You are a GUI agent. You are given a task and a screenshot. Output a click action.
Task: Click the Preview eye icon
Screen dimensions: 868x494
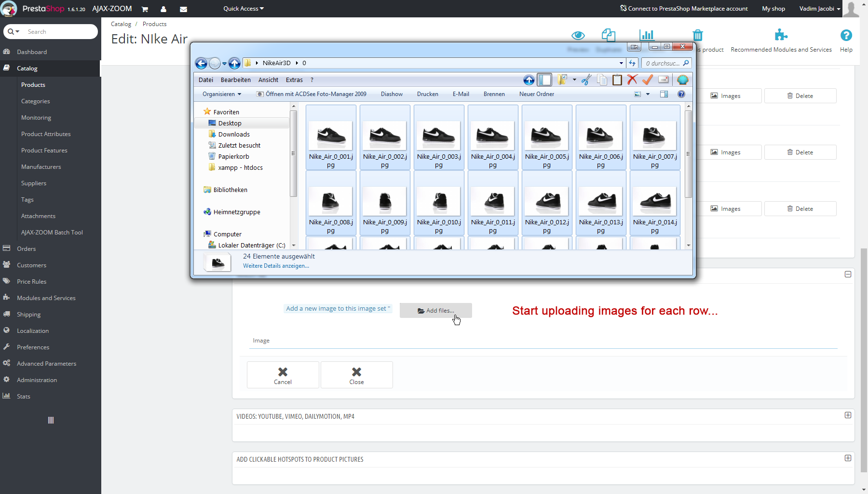click(578, 35)
